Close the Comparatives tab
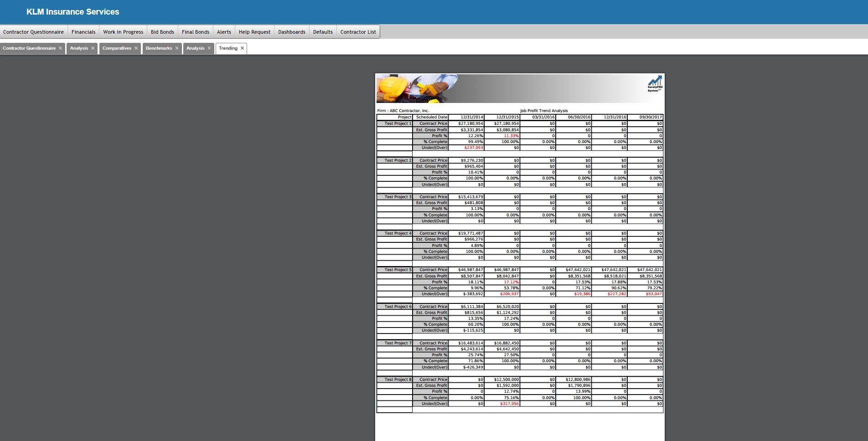868x441 pixels. point(136,48)
